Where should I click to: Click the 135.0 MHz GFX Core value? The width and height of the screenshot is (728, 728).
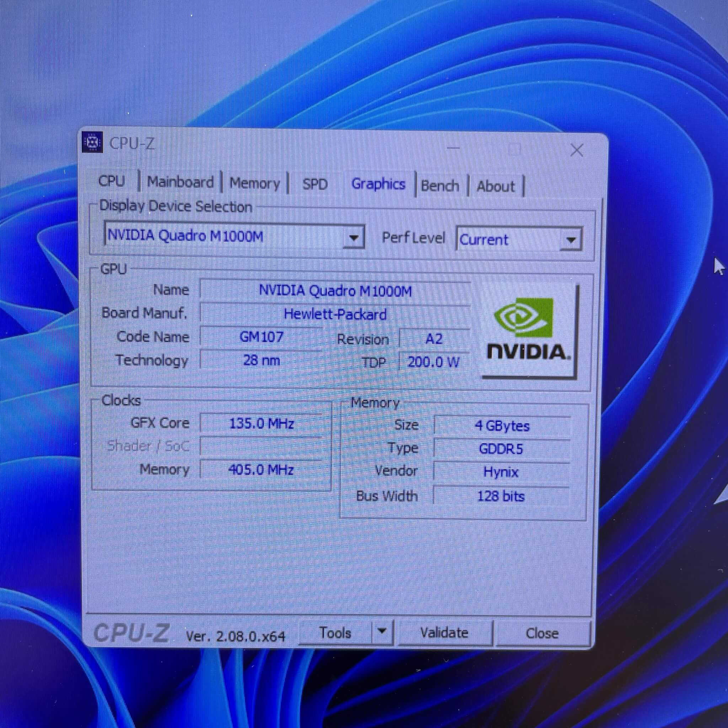click(262, 423)
